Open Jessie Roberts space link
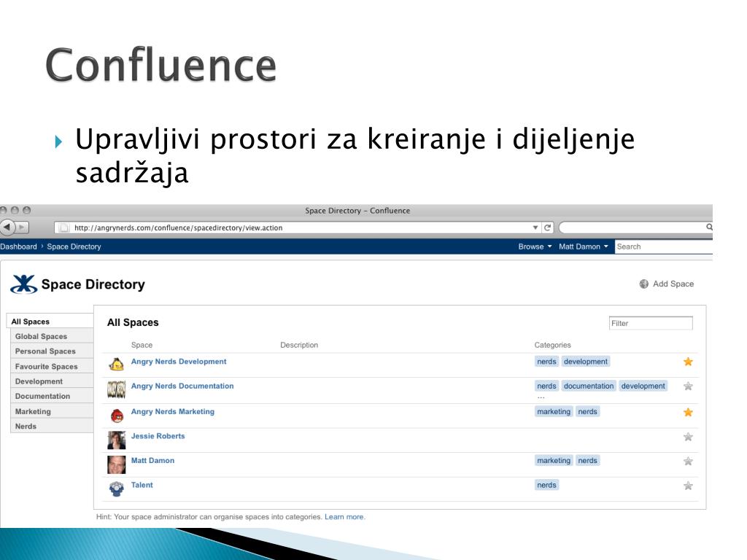Image resolution: width=747 pixels, height=560 pixels. [158, 436]
